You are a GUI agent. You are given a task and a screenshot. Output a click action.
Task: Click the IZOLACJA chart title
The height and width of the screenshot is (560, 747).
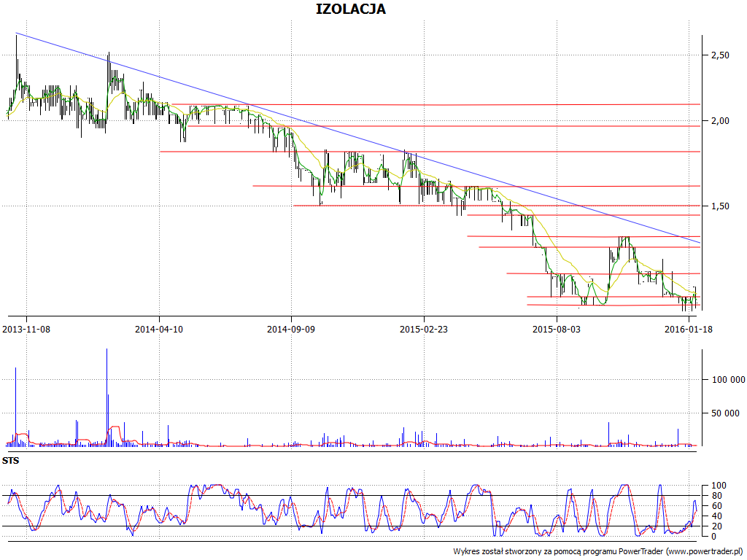point(351,9)
